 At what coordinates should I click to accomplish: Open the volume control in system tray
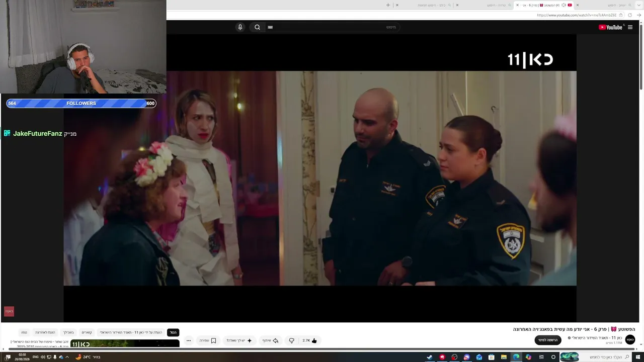(x=43, y=357)
